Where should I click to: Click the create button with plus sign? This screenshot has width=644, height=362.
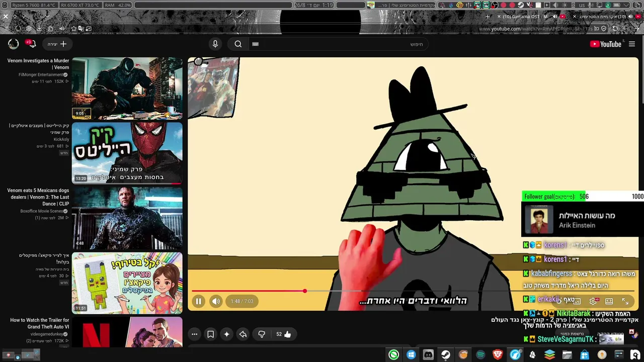[57, 44]
